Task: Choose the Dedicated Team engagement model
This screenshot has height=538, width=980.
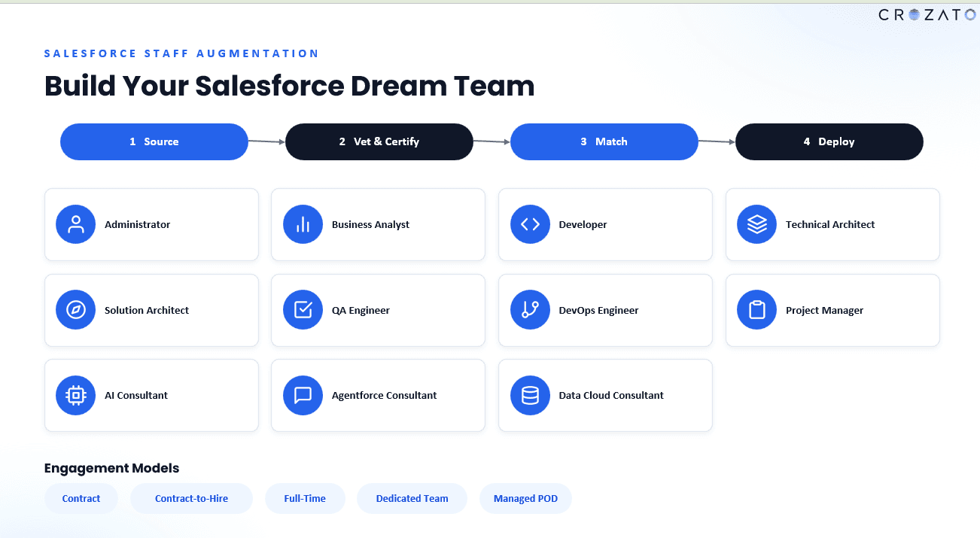Action: pos(412,498)
